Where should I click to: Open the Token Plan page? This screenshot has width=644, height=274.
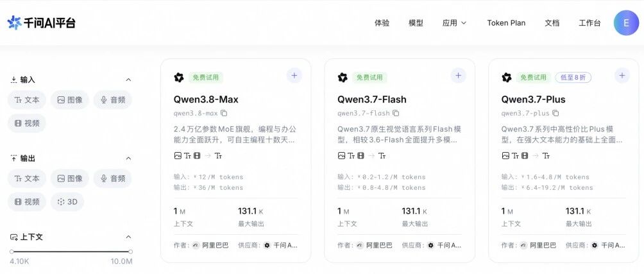click(x=506, y=23)
